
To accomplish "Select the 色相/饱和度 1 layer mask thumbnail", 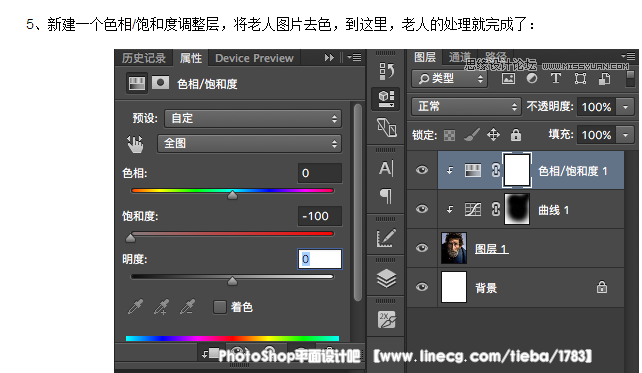I will [x=517, y=170].
